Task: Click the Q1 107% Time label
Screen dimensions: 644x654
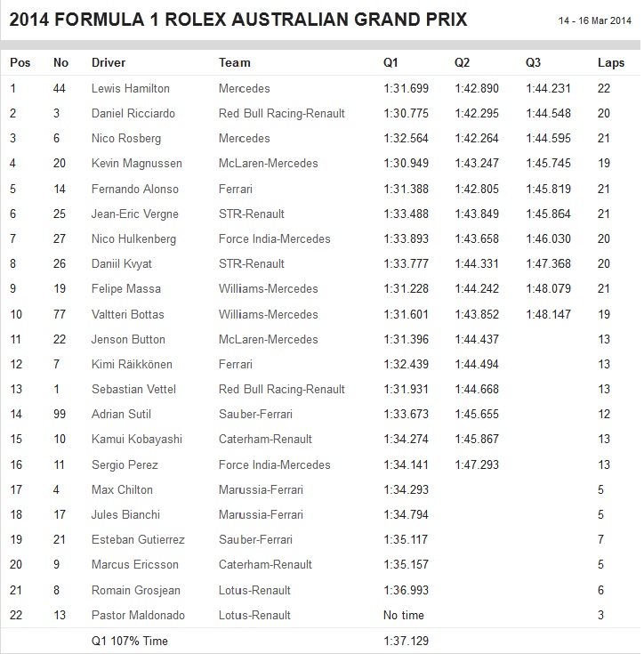Action: point(130,641)
